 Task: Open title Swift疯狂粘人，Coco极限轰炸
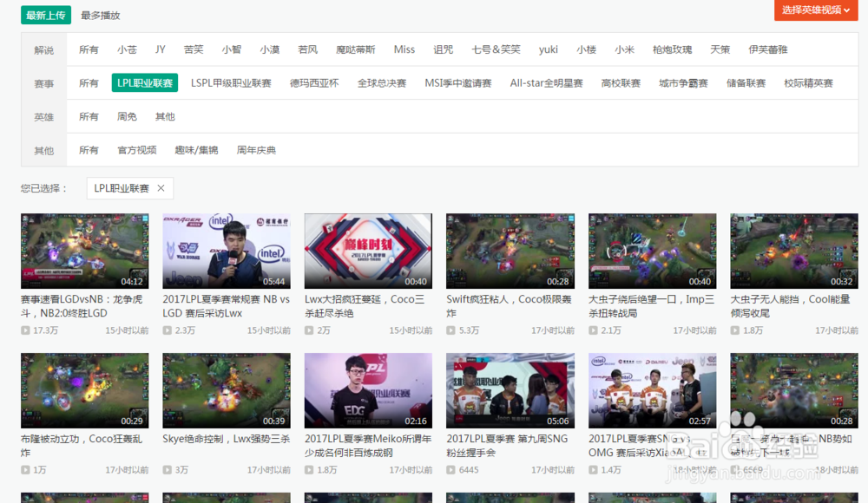click(509, 306)
